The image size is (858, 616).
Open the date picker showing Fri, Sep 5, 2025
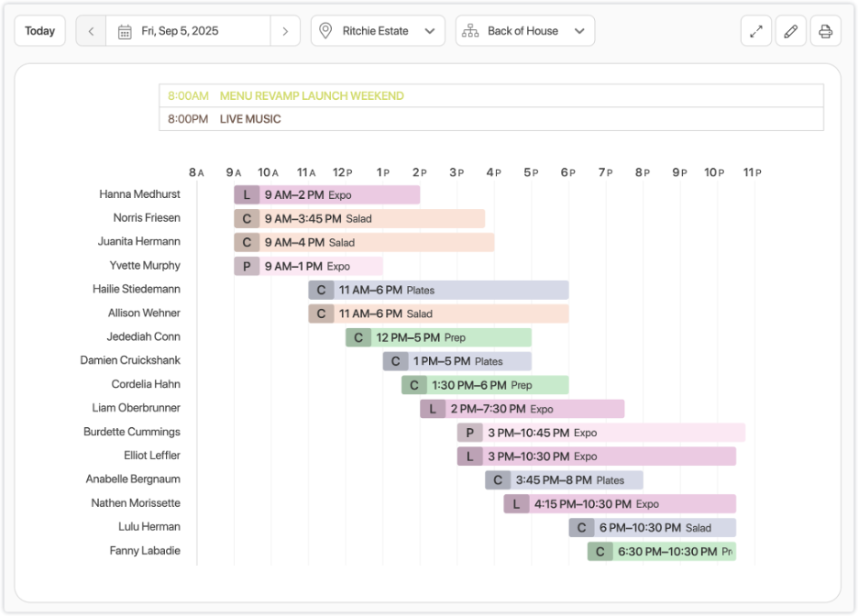(x=188, y=30)
